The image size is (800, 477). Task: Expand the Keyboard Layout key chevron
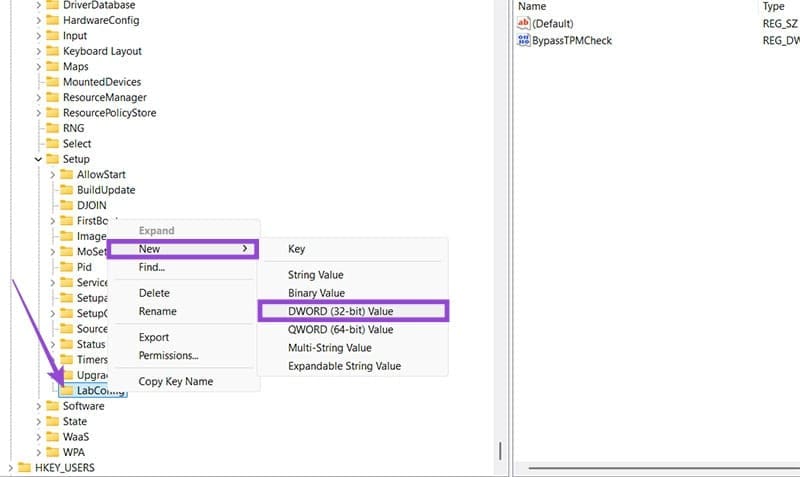tap(38, 51)
